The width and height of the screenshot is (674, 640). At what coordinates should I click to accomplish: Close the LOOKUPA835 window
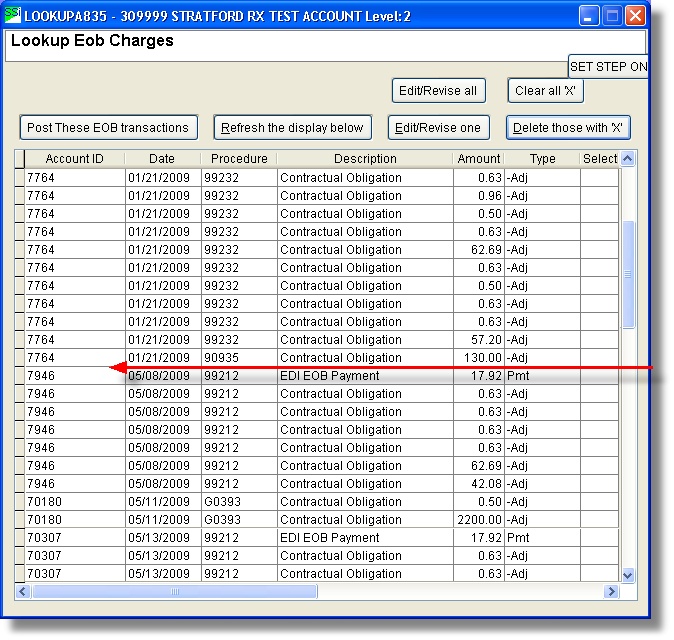(x=635, y=16)
